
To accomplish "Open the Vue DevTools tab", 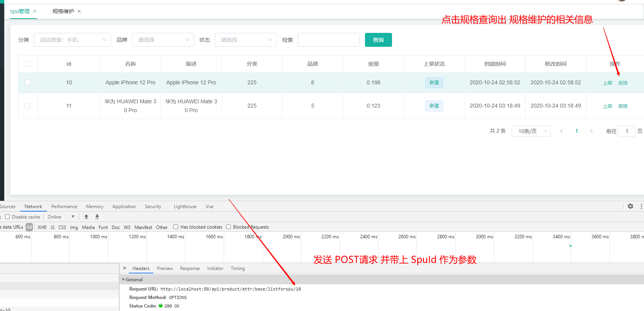I will coord(209,207).
